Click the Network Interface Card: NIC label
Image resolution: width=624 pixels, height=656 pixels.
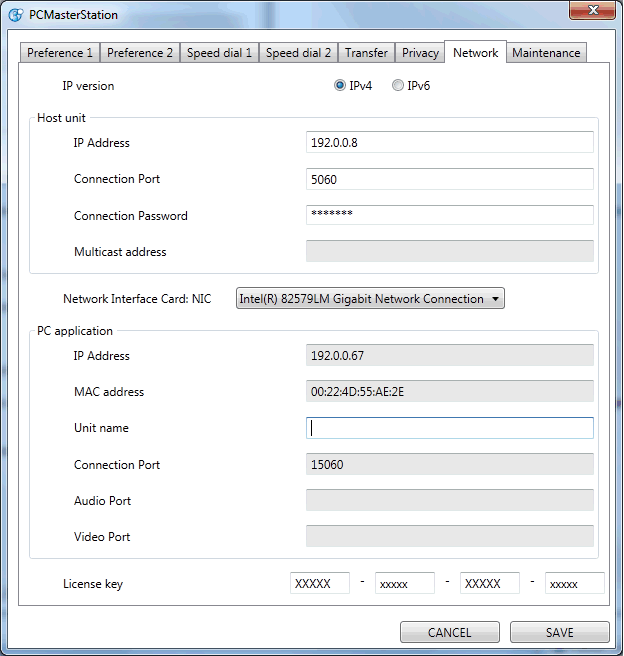coord(137,299)
